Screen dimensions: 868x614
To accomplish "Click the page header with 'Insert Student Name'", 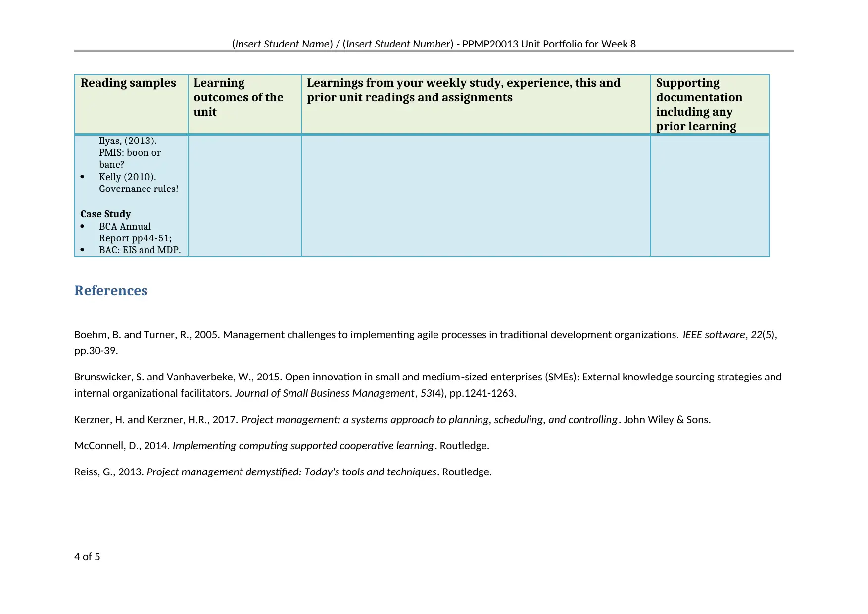I will [x=434, y=44].
